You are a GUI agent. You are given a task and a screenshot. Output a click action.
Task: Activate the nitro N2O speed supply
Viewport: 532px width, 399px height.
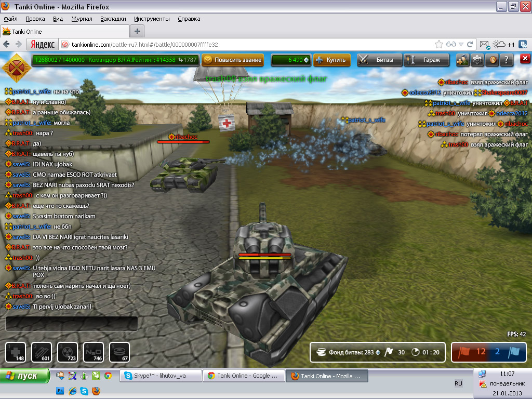[94, 352]
